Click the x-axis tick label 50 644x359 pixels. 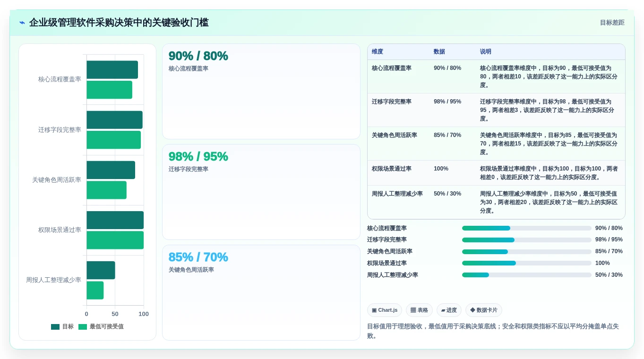pyautogui.click(x=115, y=314)
